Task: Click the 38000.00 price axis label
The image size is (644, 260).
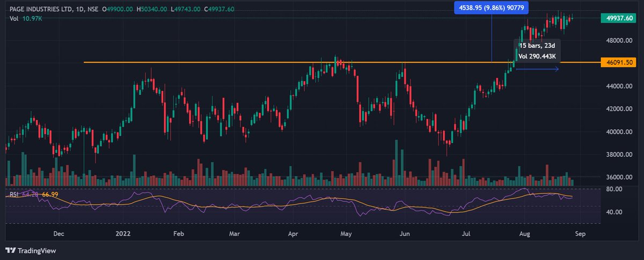Action: click(x=618, y=155)
